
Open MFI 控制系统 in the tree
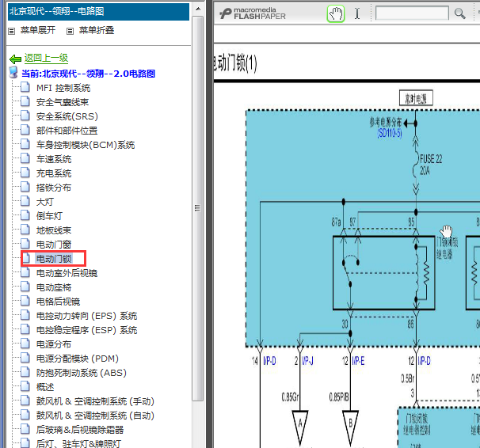63,88
